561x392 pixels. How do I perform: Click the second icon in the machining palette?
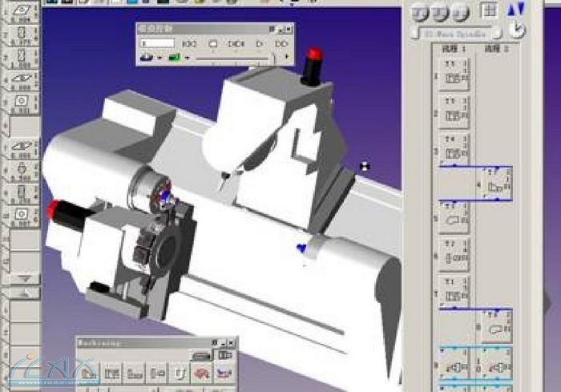[x=111, y=373]
